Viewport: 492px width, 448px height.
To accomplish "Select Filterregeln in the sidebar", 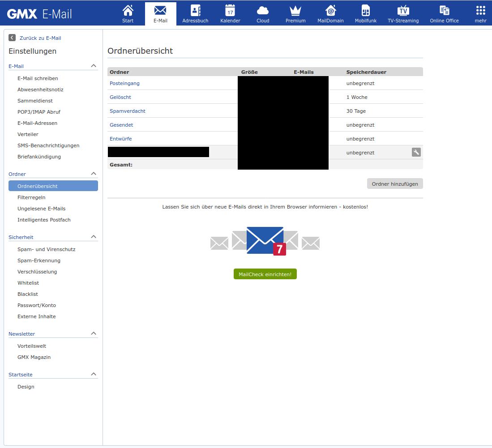I will coord(31,197).
